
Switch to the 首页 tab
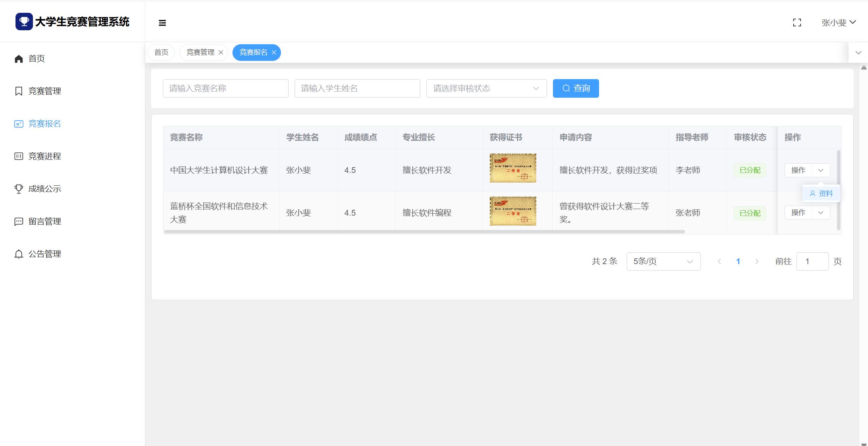pyautogui.click(x=161, y=53)
